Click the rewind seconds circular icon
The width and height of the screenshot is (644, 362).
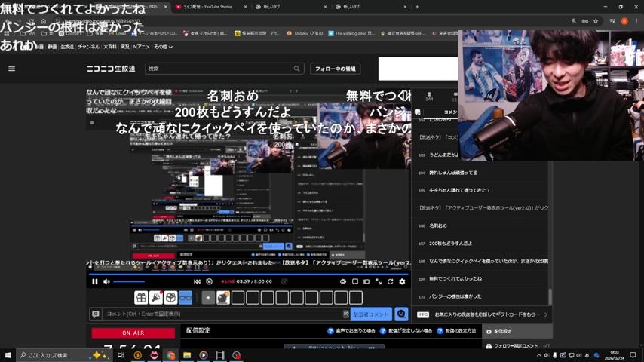[209, 281]
